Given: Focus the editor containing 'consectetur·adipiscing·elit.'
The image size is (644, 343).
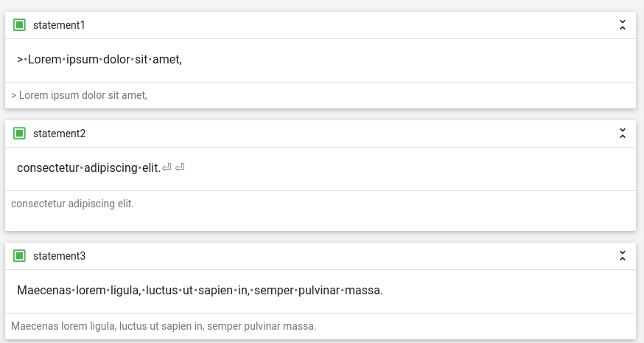Looking at the screenshot, I should coord(321,169).
